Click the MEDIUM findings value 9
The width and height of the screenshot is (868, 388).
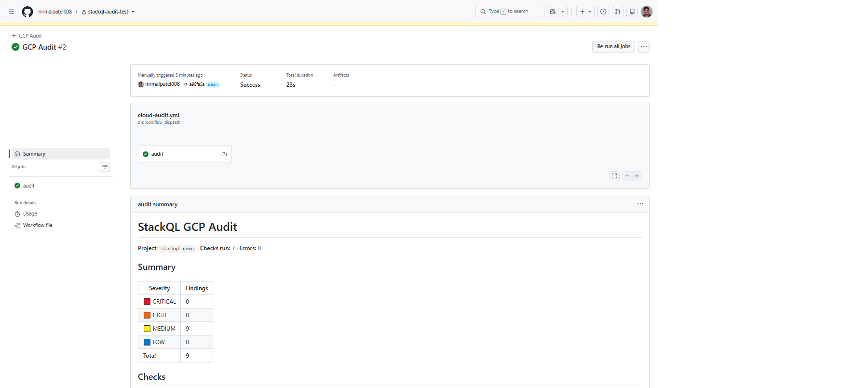(x=188, y=329)
